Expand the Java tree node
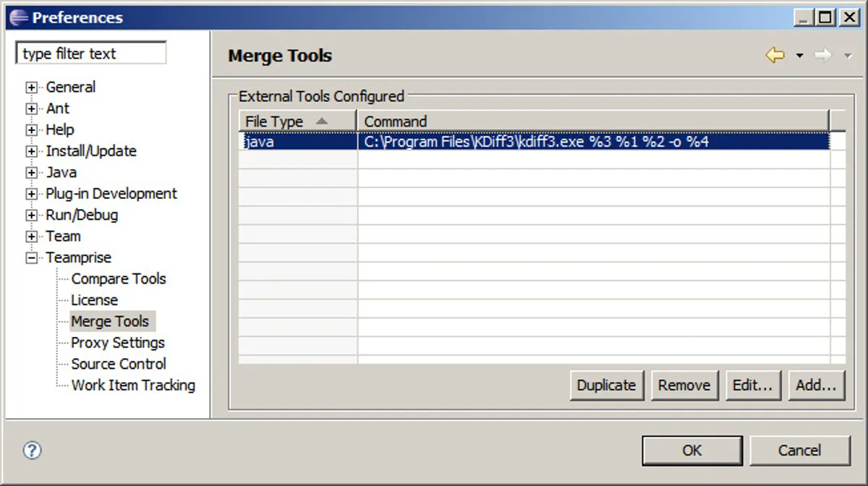868x486 pixels. [x=31, y=173]
